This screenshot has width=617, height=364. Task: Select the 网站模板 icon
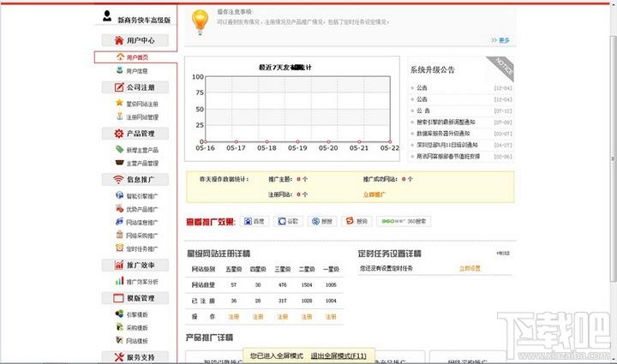point(120,340)
